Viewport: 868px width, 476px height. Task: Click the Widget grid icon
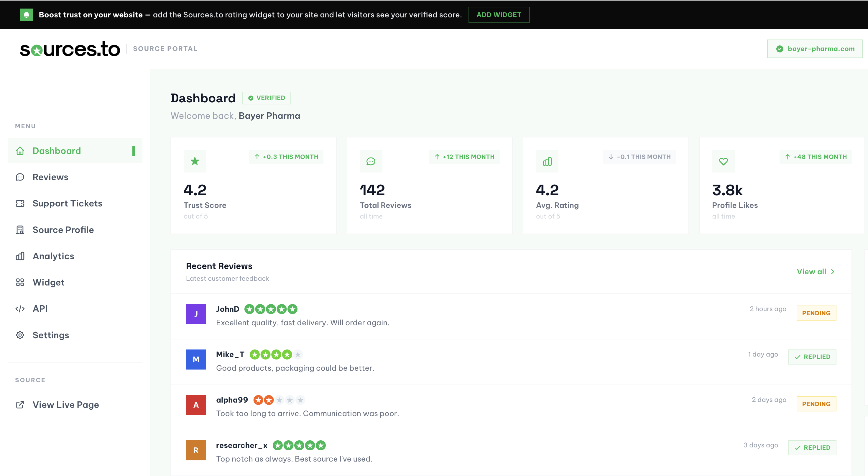pyautogui.click(x=20, y=282)
